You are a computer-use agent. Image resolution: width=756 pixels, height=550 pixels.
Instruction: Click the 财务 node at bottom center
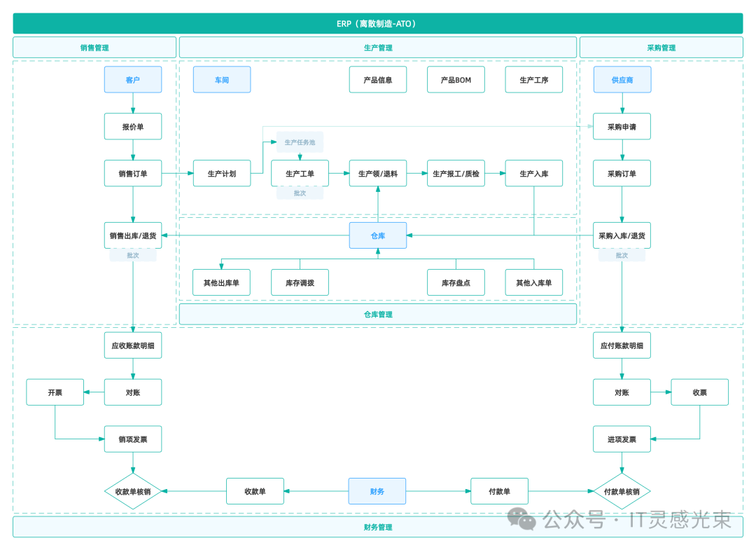click(x=377, y=491)
